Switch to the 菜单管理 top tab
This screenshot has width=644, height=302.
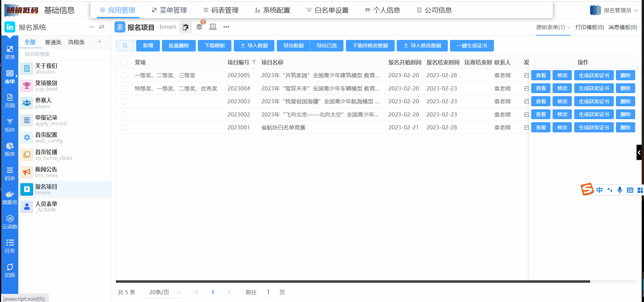[x=169, y=10]
